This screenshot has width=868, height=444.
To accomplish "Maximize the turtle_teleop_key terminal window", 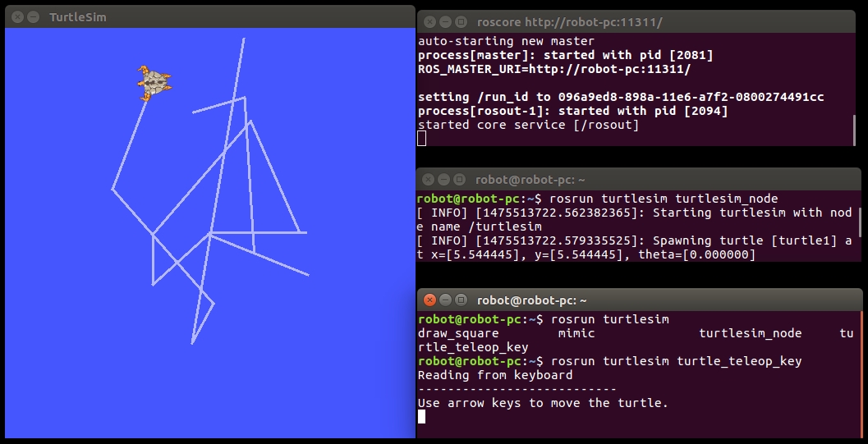I will (461, 300).
